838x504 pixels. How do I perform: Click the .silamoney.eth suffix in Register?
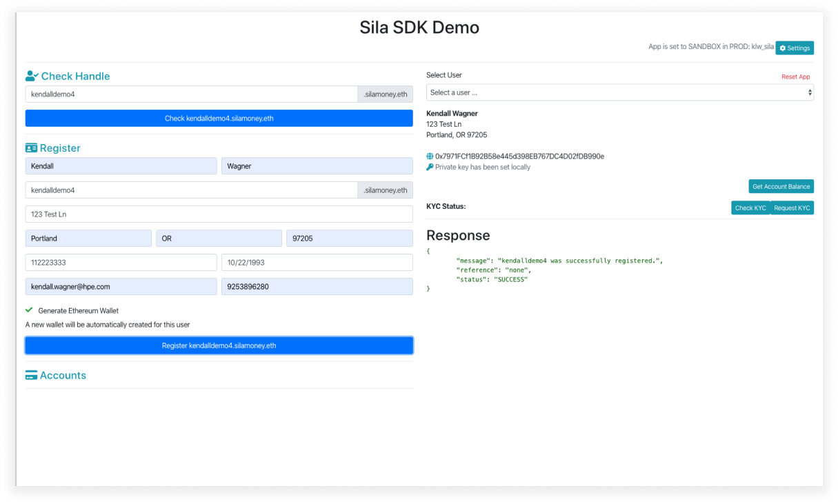385,190
